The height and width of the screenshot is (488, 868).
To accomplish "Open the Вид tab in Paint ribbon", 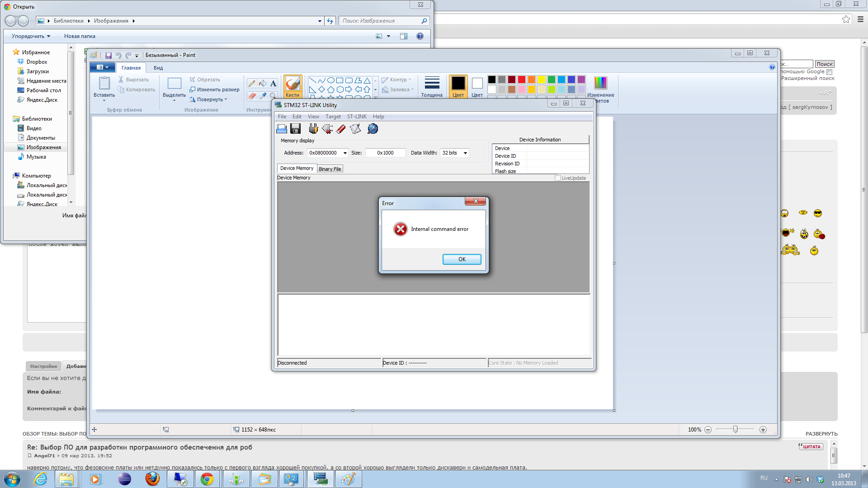I will [x=158, y=68].
